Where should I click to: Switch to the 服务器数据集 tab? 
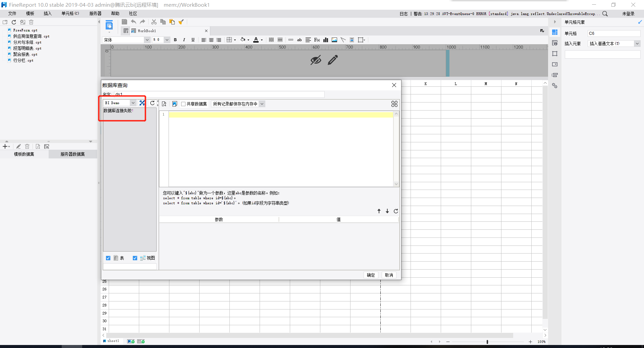click(73, 154)
